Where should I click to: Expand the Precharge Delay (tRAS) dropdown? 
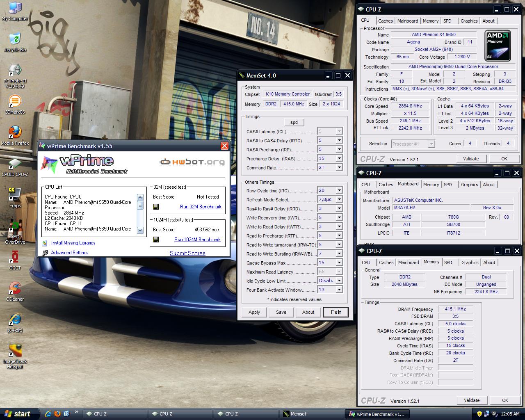click(x=339, y=158)
